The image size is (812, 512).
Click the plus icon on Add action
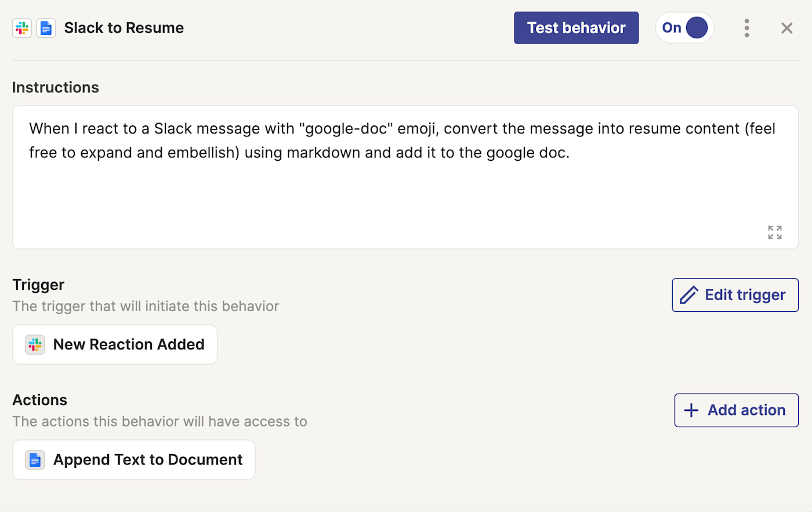691,410
